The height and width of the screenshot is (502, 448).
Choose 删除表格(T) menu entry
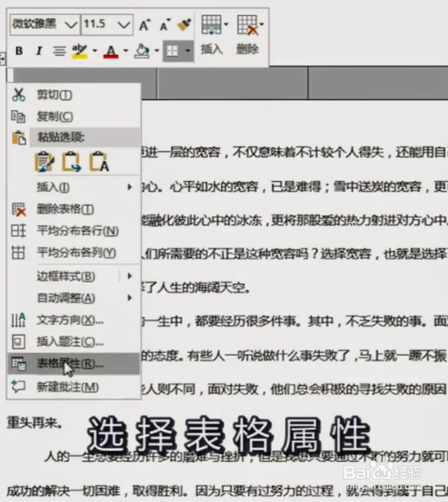point(73,209)
